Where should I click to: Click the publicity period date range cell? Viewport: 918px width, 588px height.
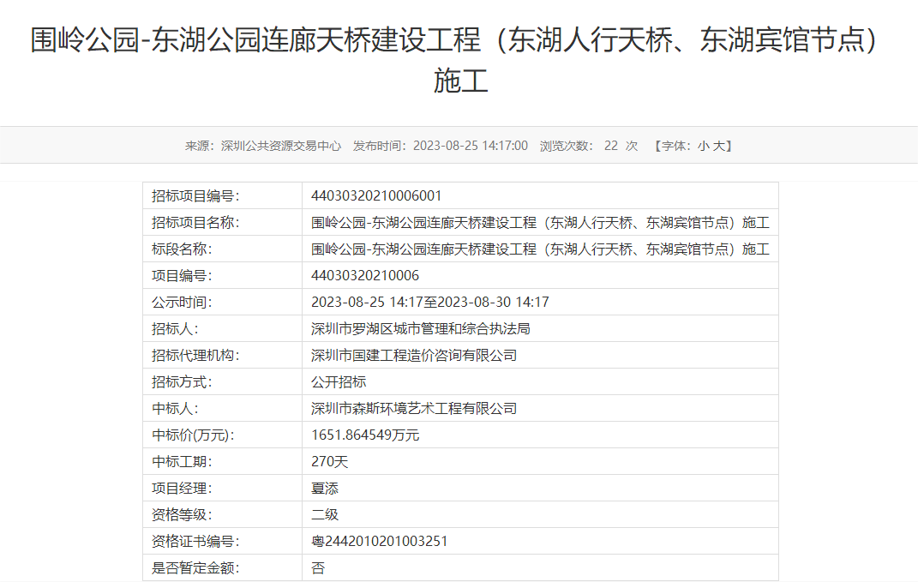(x=429, y=303)
